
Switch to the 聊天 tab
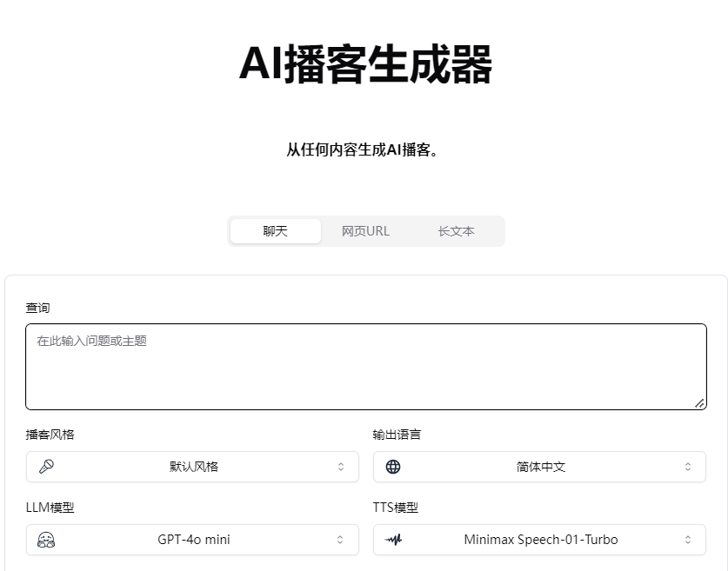[x=276, y=231]
